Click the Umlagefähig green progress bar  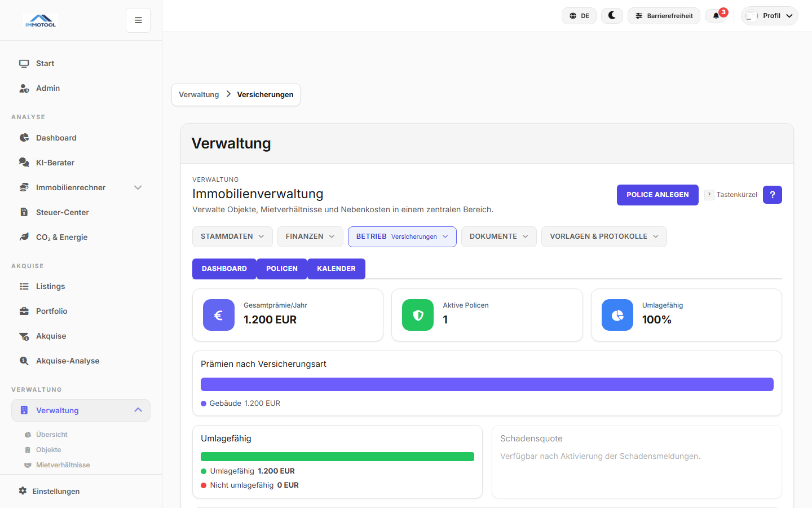tap(337, 456)
